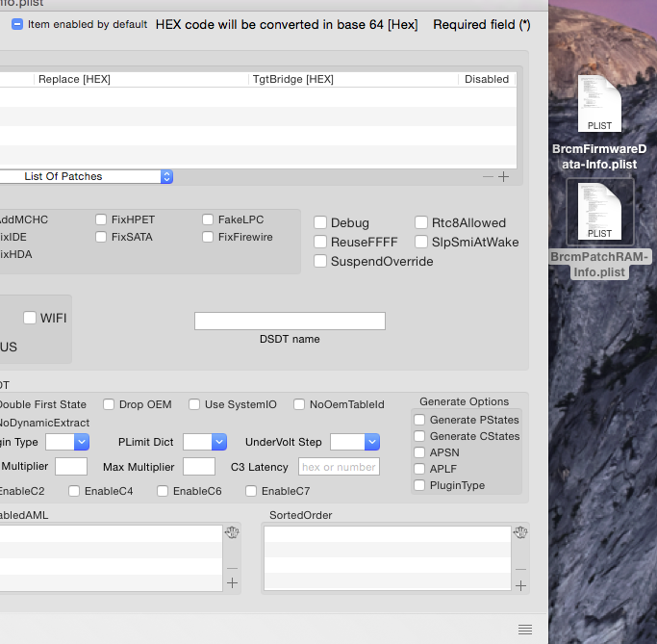Click TgtBridge [HEX] column header
Screen dimensions: 657x644
click(x=354, y=79)
